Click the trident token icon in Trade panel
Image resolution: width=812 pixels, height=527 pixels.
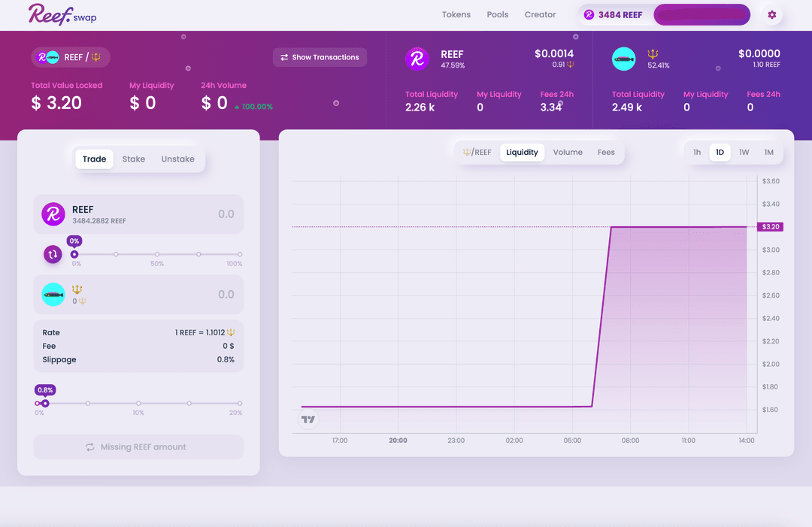click(x=53, y=294)
